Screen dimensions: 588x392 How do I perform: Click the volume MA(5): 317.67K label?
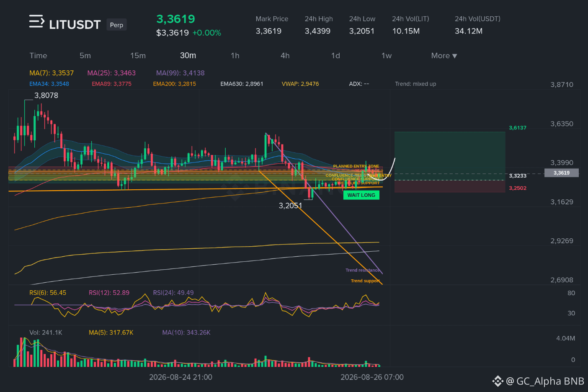111,333
